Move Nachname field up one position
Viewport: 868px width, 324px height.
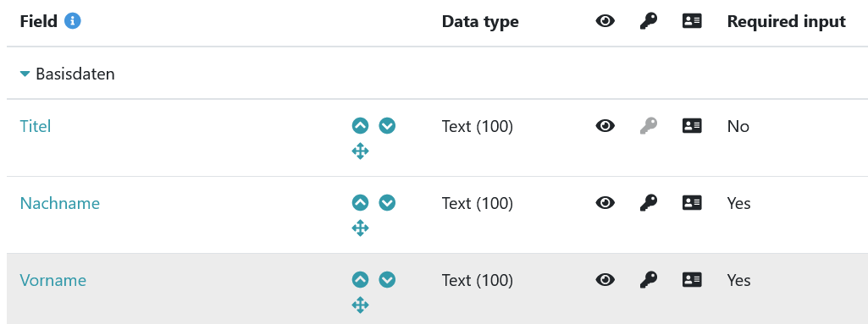(x=361, y=203)
